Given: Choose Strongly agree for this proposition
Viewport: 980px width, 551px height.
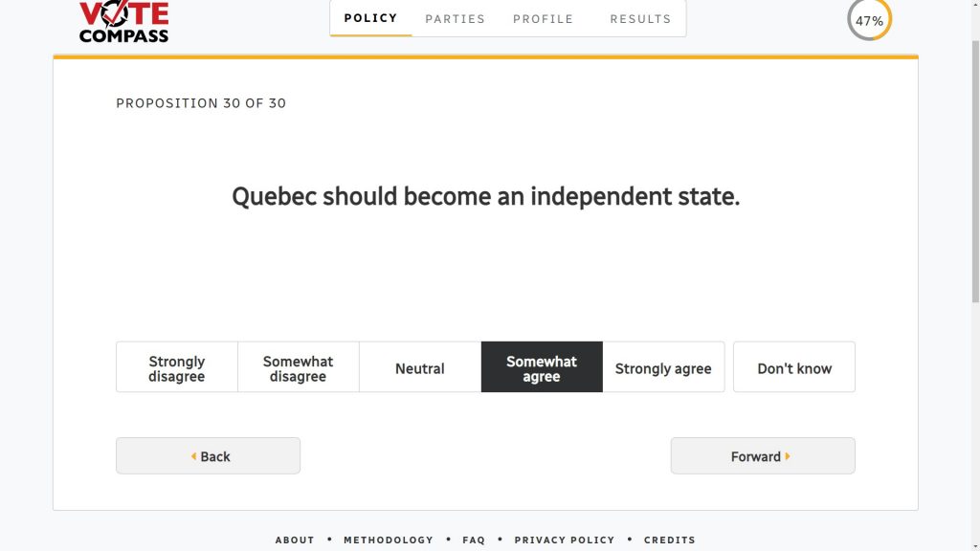Looking at the screenshot, I should click(663, 368).
